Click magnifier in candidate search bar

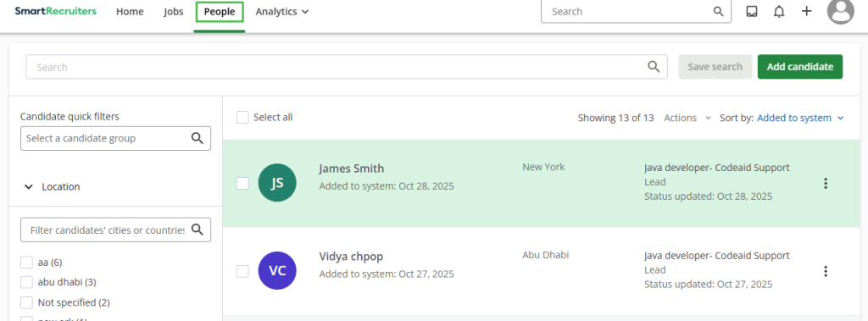pyautogui.click(x=654, y=67)
